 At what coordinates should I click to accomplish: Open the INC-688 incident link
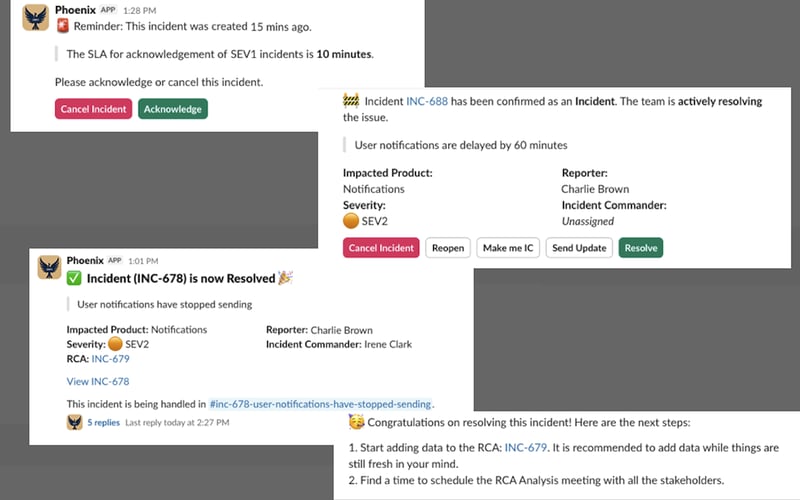click(427, 101)
